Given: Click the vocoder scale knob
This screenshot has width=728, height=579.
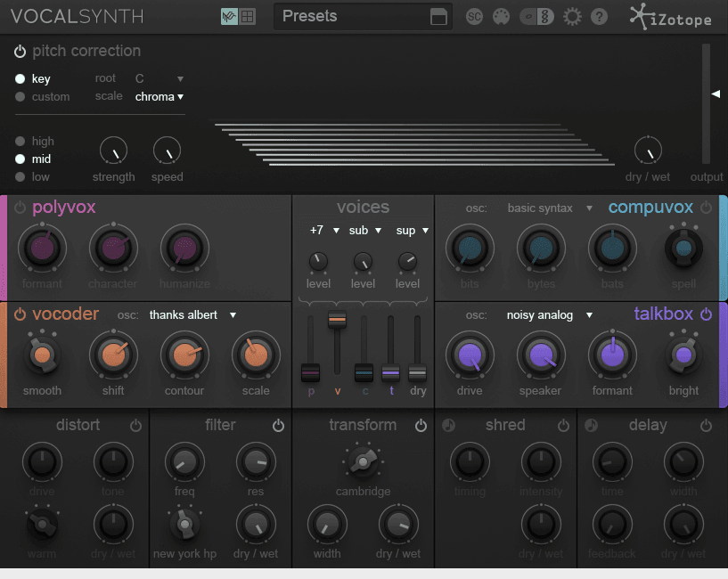Looking at the screenshot, I should [x=256, y=355].
